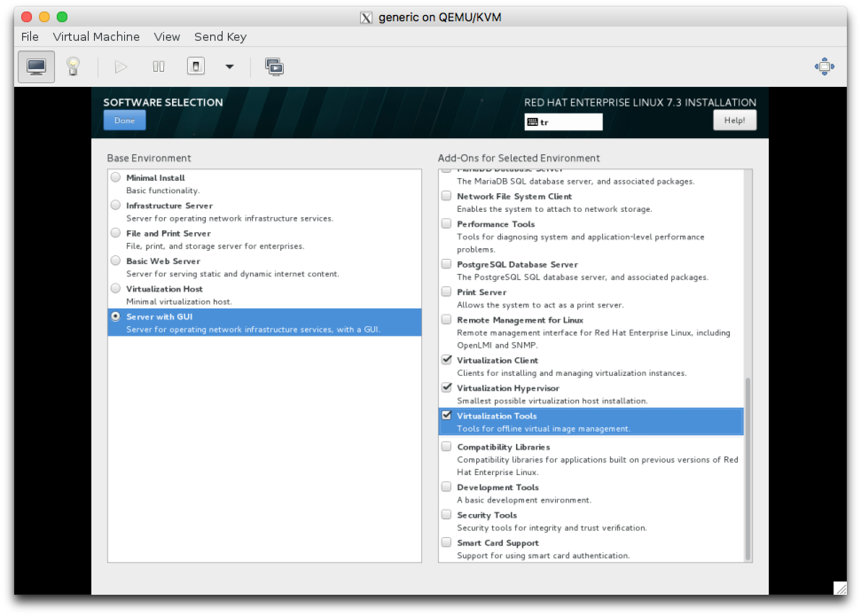Uncheck Virtualization Tools add-on
Viewport: 861px width, 616px height.
pyautogui.click(x=446, y=416)
